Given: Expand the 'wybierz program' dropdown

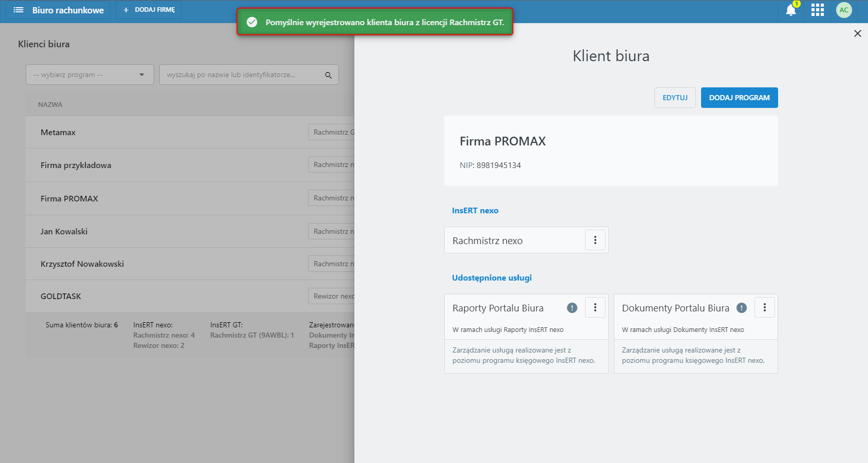Looking at the screenshot, I should coord(90,75).
